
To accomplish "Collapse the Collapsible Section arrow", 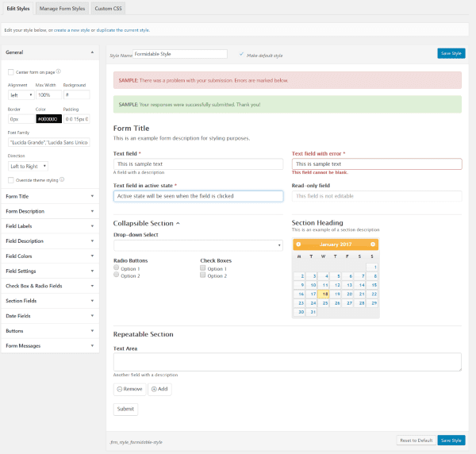I will point(178,224).
